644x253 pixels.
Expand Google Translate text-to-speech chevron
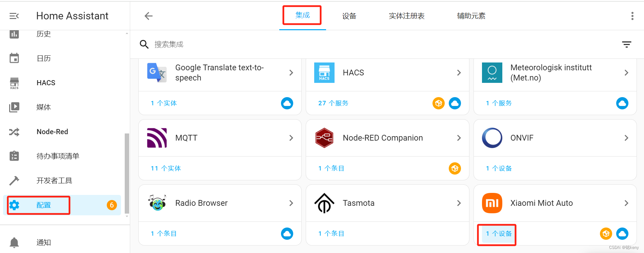291,73
